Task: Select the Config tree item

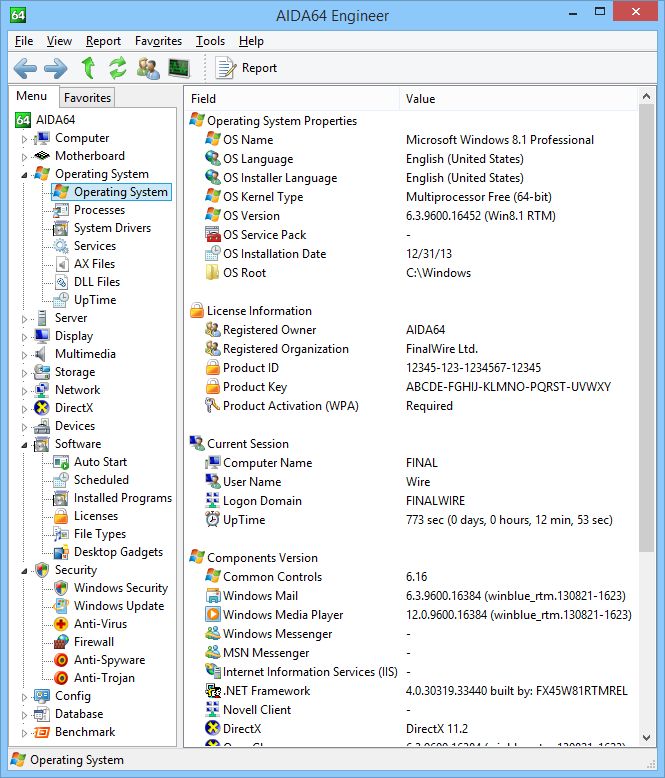Action: 72,696
